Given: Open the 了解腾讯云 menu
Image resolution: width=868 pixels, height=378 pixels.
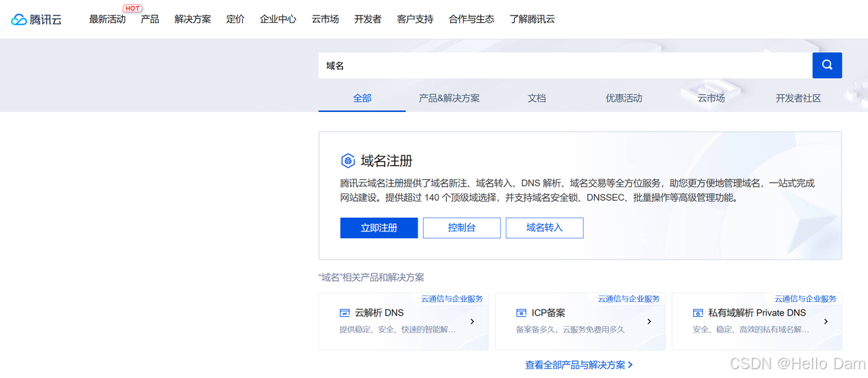Looking at the screenshot, I should click(532, 19).
